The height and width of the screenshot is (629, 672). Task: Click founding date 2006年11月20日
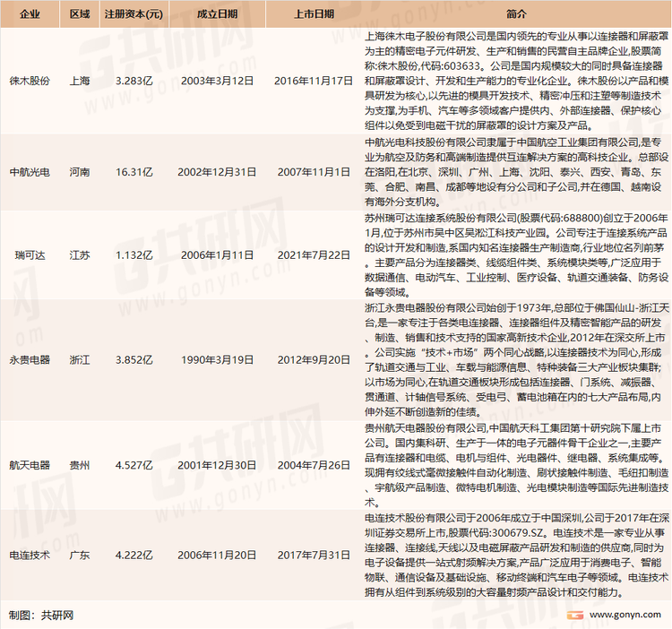click(218, 556)
